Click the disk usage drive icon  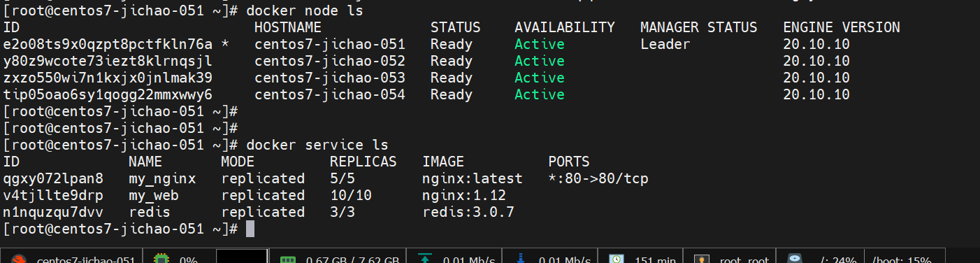[x=794, y=259]
